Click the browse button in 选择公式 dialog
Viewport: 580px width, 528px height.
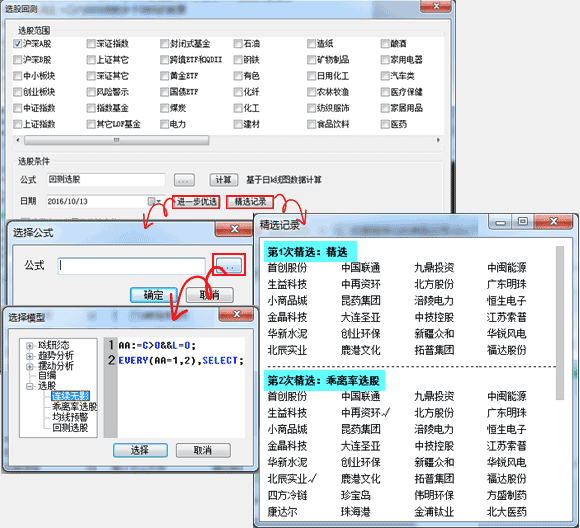pyautogui.click(x=229, y=265)
